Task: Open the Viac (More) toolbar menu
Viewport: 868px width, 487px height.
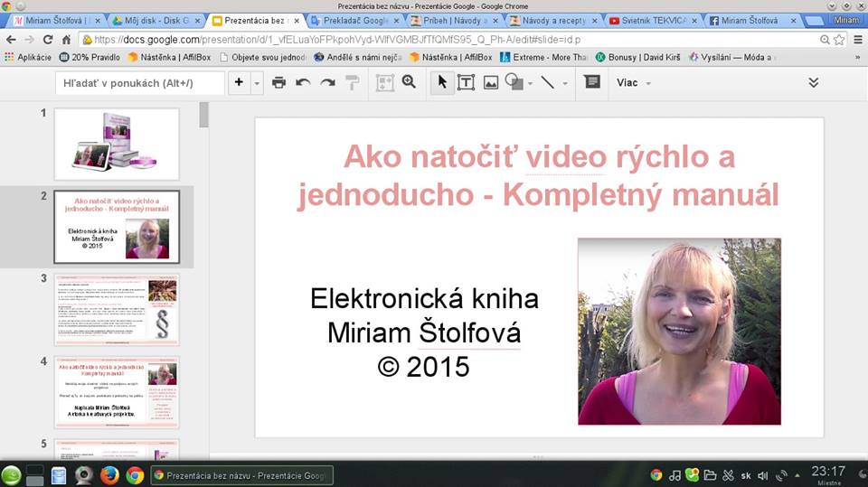Action: click(x=633, y=82)
